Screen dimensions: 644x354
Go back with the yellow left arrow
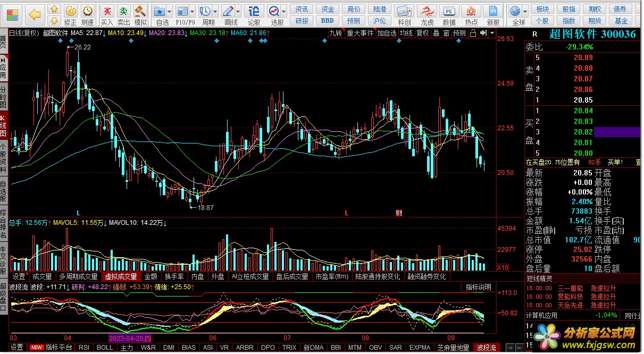coord(35,14)
